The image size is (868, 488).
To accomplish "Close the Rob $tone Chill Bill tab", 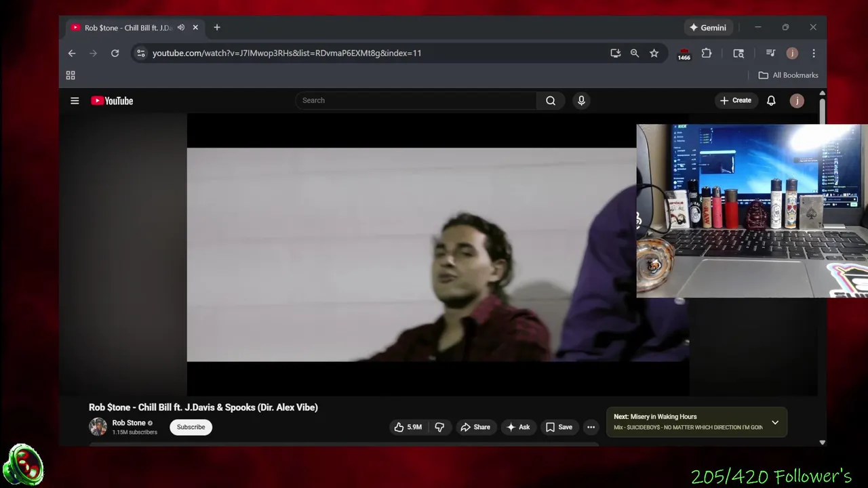I will click(195, 28).
